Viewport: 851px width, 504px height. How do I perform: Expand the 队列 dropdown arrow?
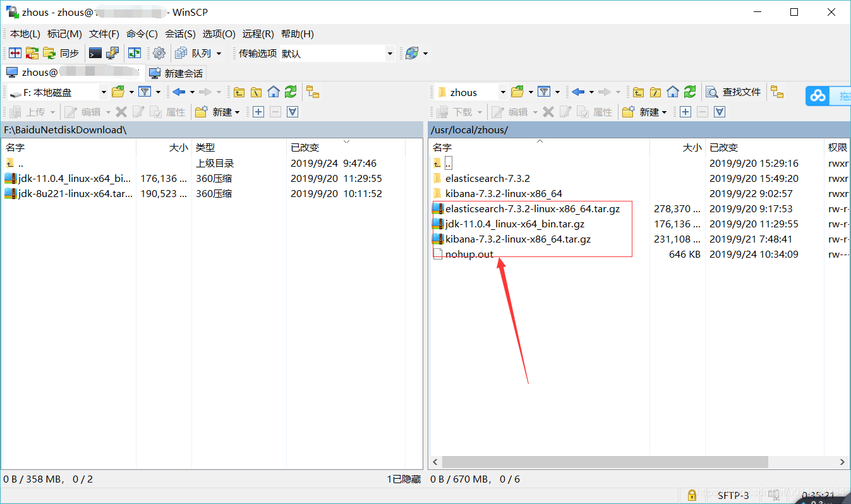pos(219,54)
